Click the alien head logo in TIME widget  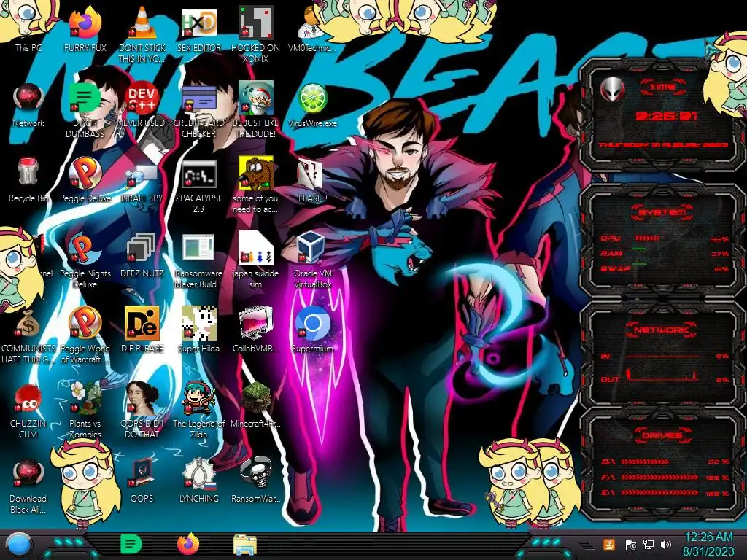612,88
